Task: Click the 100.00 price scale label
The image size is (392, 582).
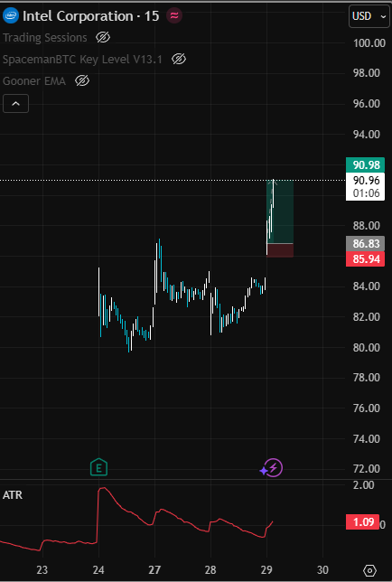Action: click(369, 42)
